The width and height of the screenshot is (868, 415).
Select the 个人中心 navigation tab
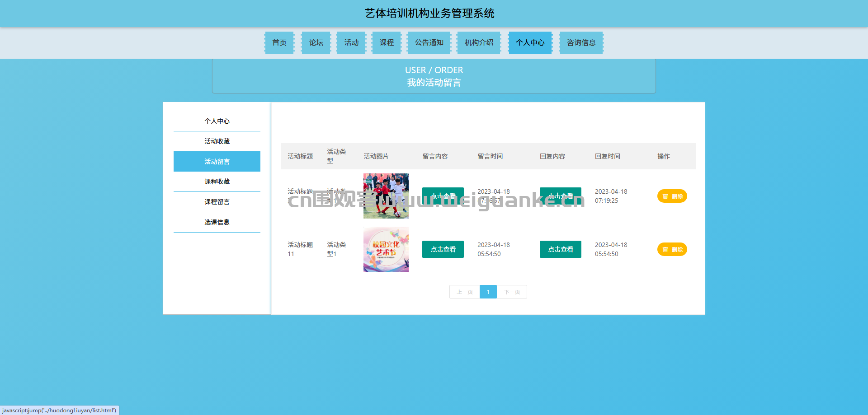[530, 42]
